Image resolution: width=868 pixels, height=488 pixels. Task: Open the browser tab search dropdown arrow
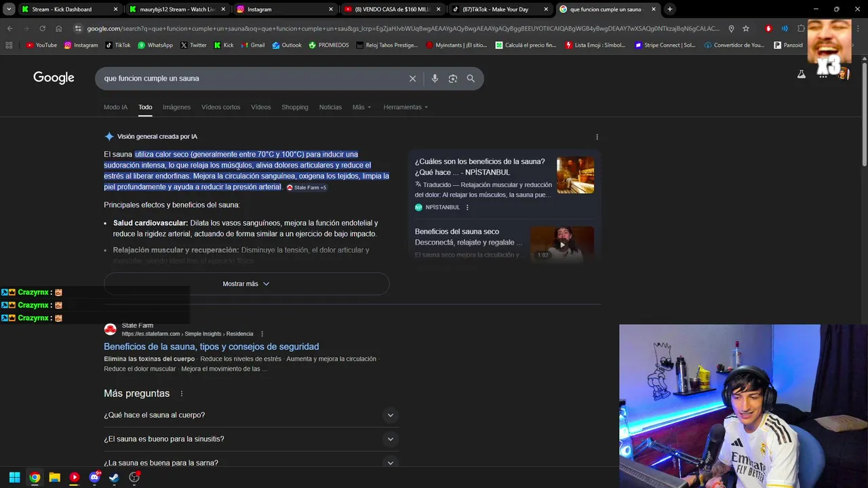tap(9, 9)
